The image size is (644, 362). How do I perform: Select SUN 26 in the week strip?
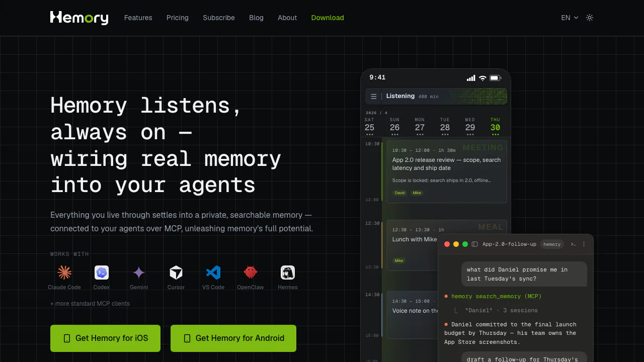[395, 126]
